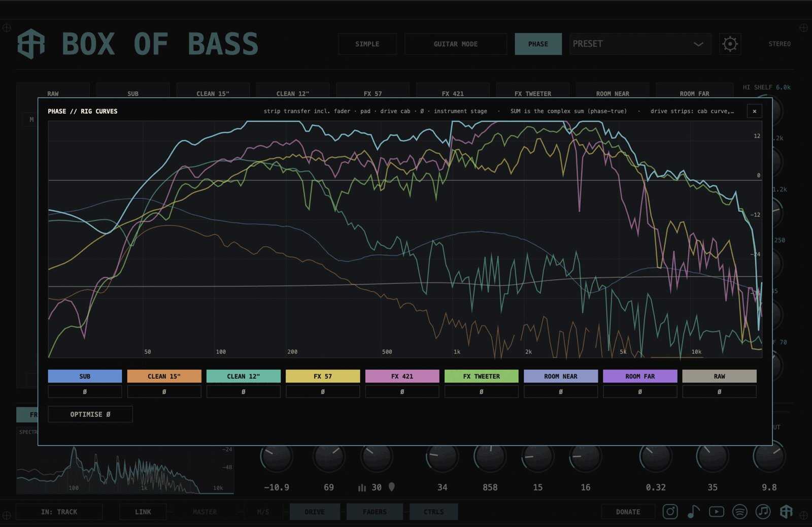Select the PHASE tab
The height and width of the screenshot is (527, 812).
[538, 44]
